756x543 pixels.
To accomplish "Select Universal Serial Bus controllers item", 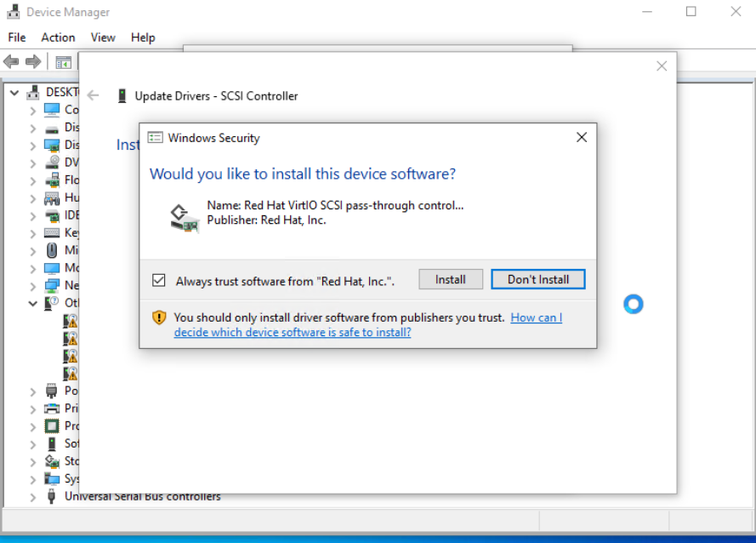I will click(142, 496).
